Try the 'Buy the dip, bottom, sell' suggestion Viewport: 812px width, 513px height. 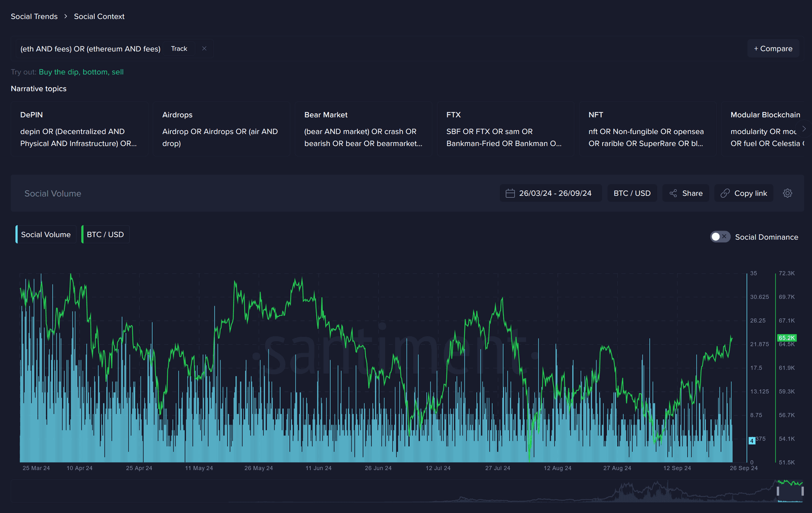click(x=81, y=72)
